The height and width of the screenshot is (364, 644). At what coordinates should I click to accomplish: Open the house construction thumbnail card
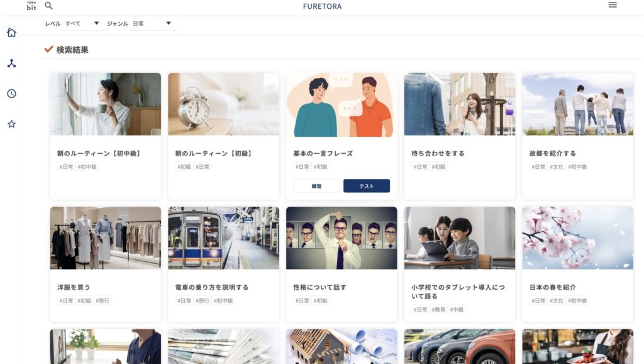point(341,346)
